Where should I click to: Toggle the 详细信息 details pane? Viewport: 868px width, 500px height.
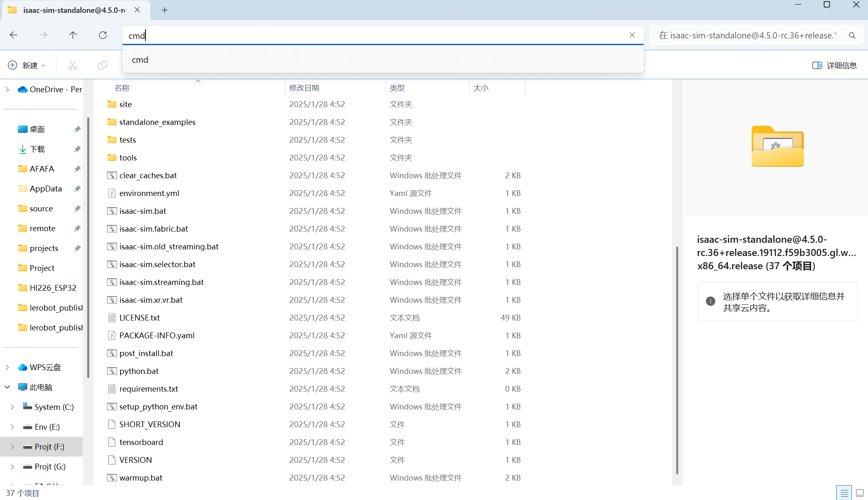click(835, 65)
